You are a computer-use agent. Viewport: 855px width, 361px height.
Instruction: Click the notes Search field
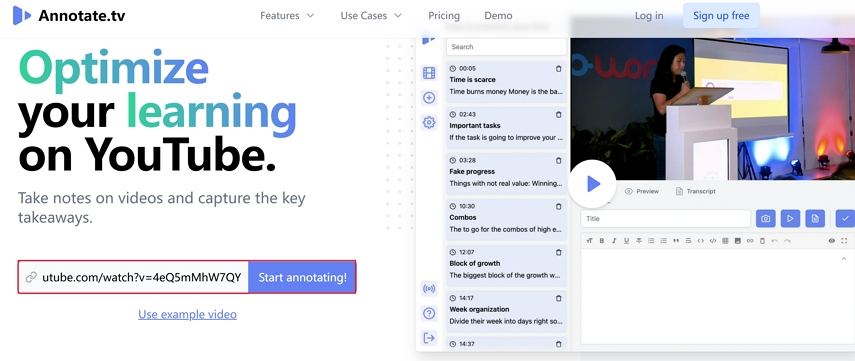(506, 47)
